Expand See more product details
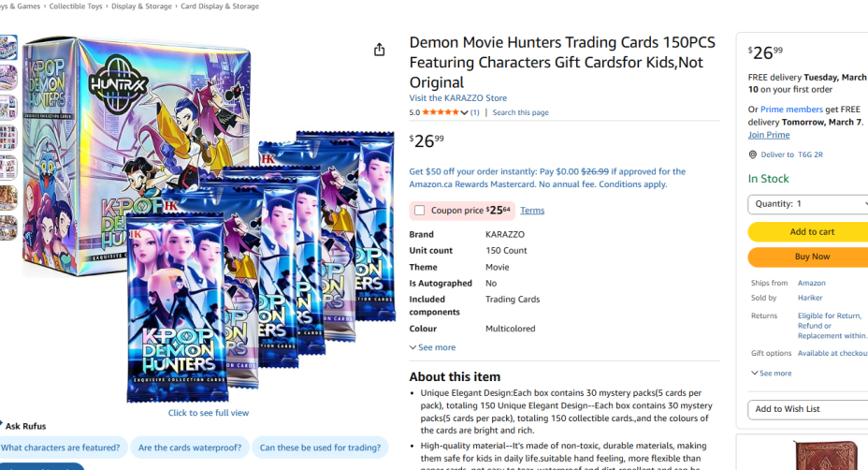The width and height of the screenshot is (868, 470). click(432, 347)
